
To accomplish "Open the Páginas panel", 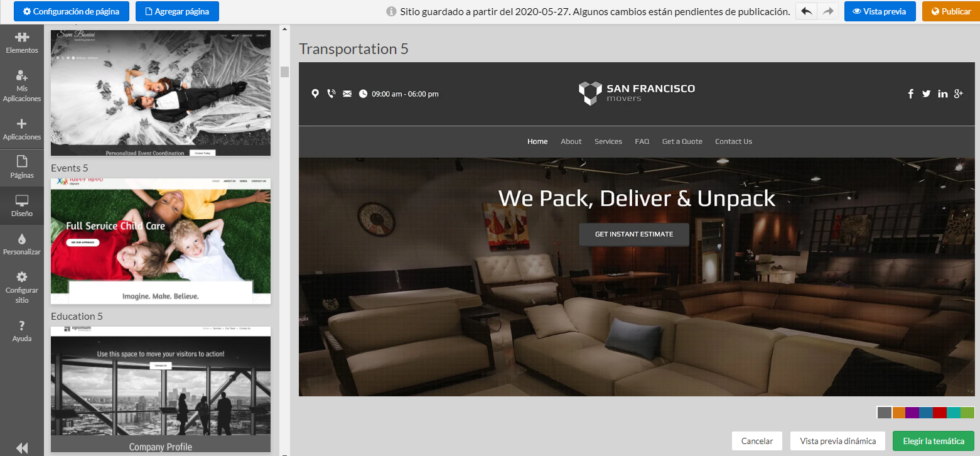I will 22,168.
